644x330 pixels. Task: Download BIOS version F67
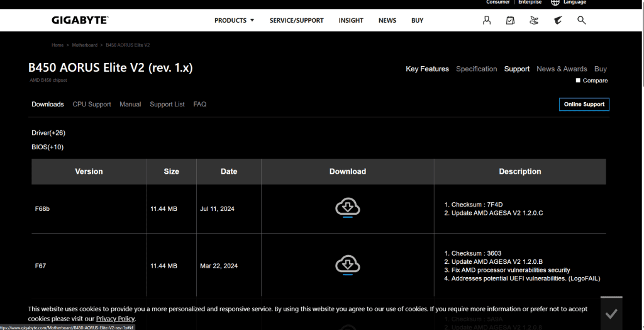(x=347, y=265)
